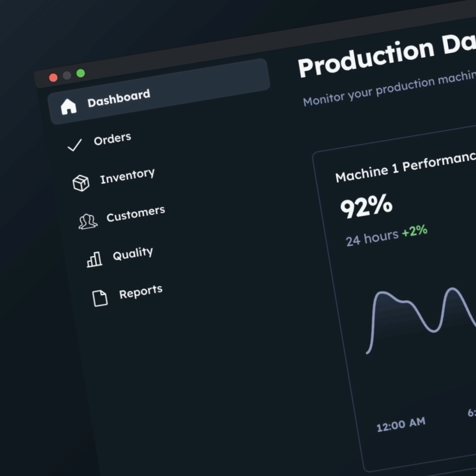Click the Inventory box icon
The height and width of the screenshot is (476, 476).
81,183
